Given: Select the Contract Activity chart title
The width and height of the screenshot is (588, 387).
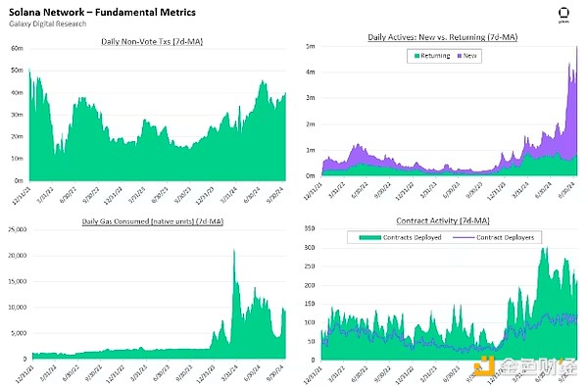Looking at the screenshot, I should pos(443,220).
